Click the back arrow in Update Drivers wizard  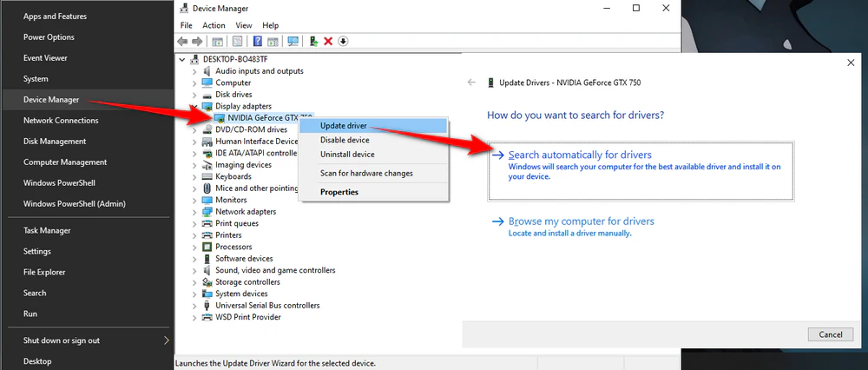click(471, 82)
